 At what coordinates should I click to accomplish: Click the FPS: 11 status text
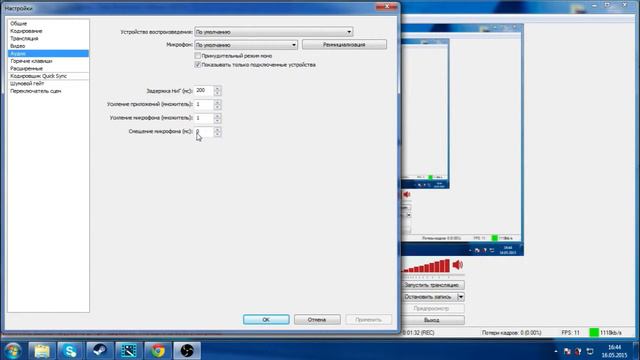(570, 333)
